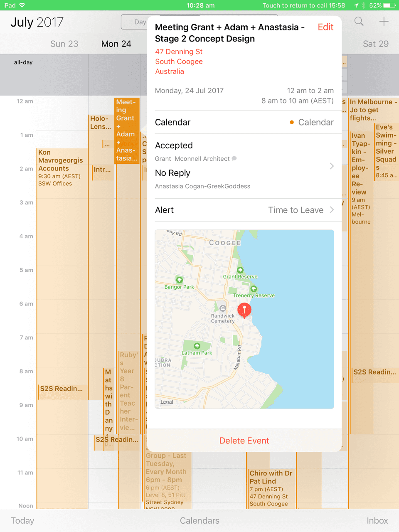Jump to Today
399x532 pixels.
click(x=22, y=521)
